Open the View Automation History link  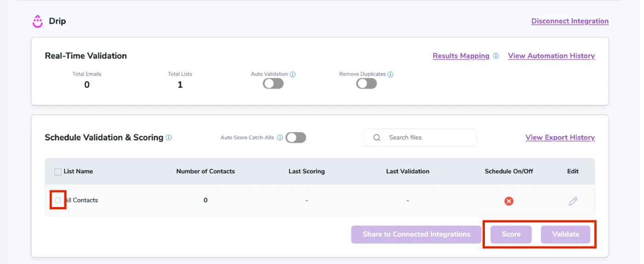551,56
